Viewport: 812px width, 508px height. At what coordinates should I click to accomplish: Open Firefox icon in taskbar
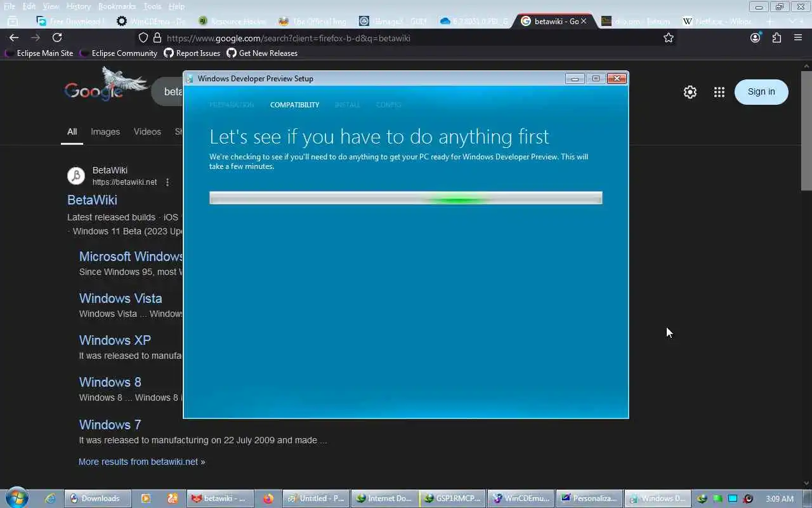point(268,498)
